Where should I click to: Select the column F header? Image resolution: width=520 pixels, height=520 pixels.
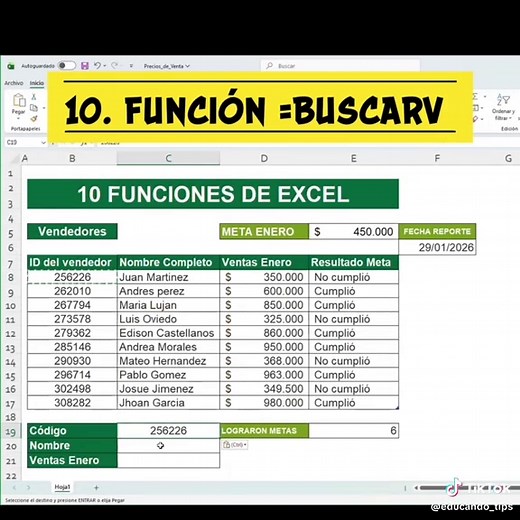[x=437, y=158]
